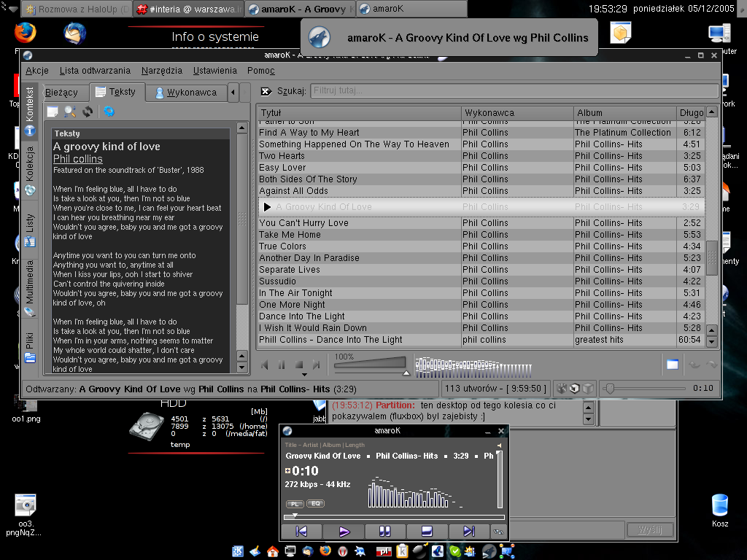Click the analyzer visualization in main toolbar

[x=473, y=367]
